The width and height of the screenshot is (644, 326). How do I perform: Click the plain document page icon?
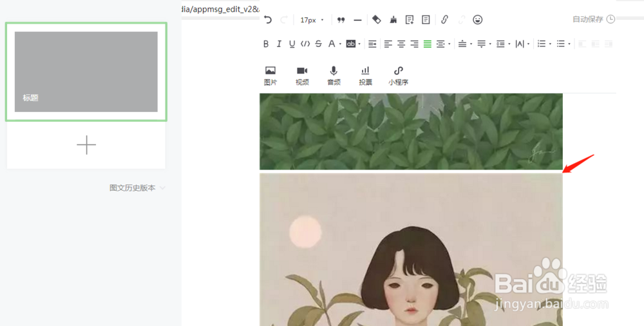click(x=426, y=19)
